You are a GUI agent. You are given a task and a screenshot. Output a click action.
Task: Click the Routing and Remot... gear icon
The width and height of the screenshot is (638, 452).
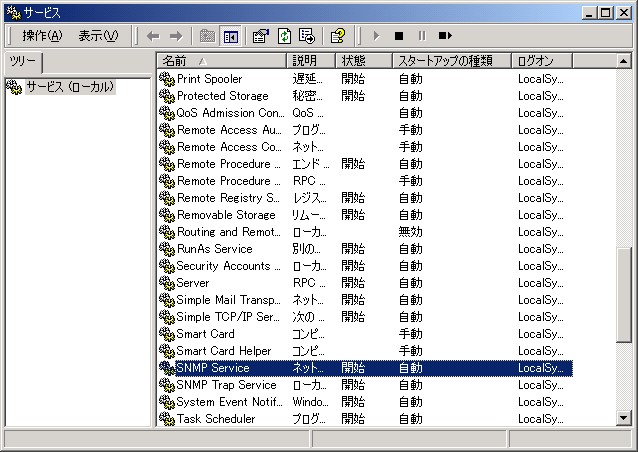tap(166, 232)
